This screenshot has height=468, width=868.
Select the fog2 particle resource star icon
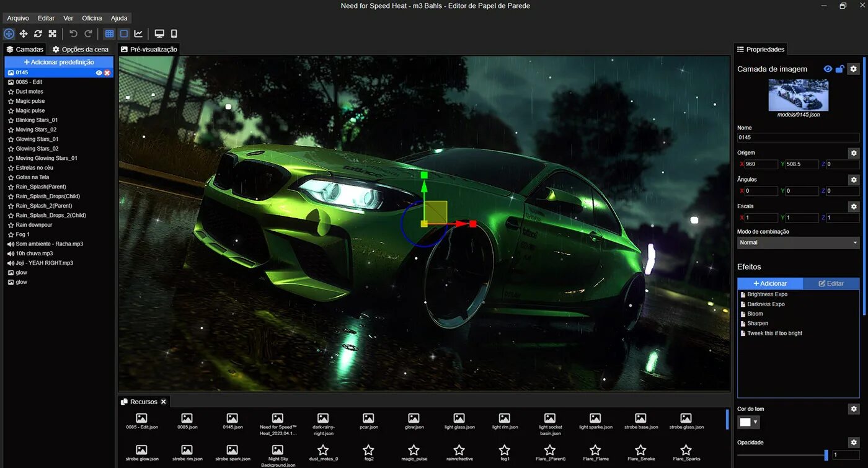click(368, 450)
